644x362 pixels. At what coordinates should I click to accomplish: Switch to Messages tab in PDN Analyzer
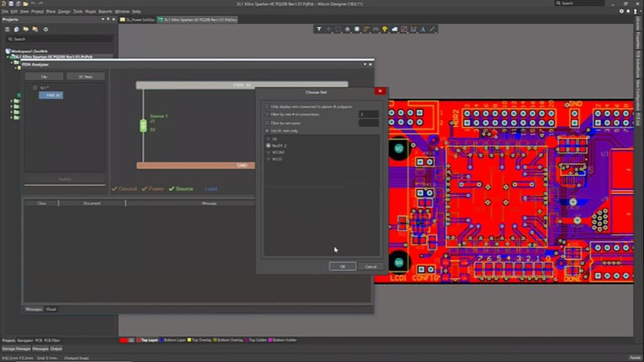pyautogui.click(x=34, y=310)
